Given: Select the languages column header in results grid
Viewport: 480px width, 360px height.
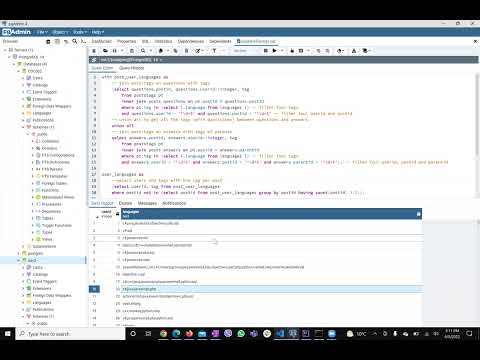Looking at the screenshot, I should point(271,214).
